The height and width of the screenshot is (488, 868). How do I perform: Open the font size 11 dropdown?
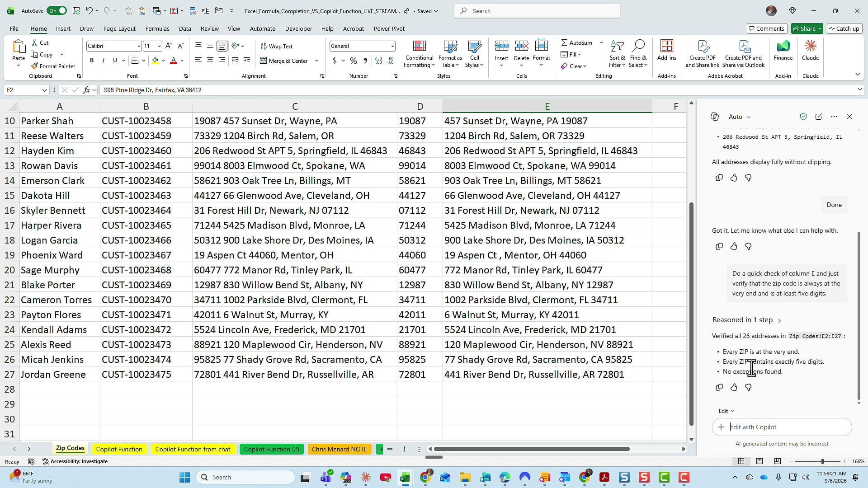pyautogui.click(x=159, y=46)
